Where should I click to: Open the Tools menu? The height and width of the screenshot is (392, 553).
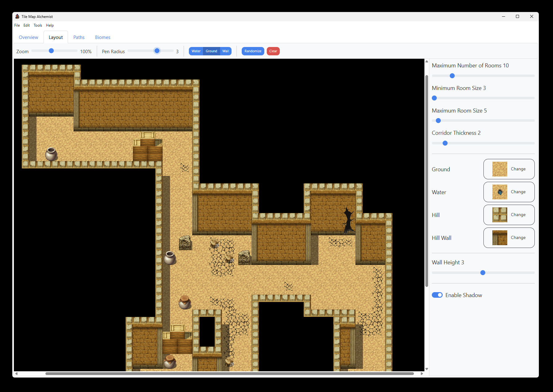(x=38, y=25)
